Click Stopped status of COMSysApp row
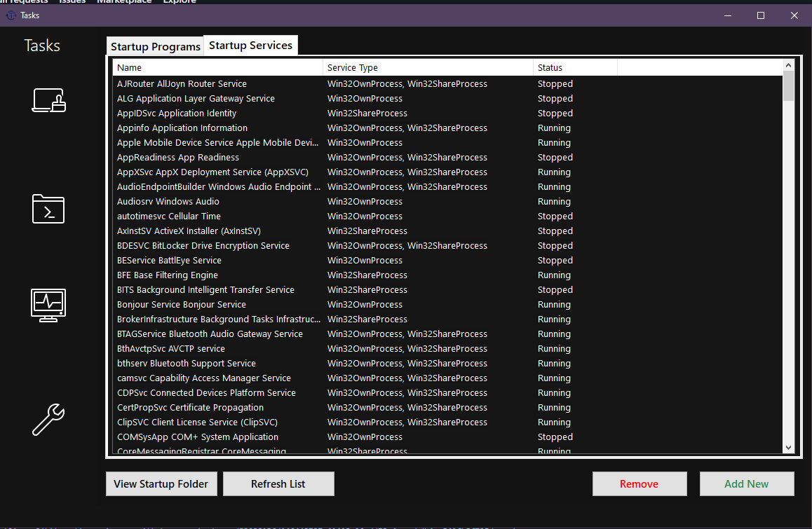Image resolution: width=812 pixels, height=529 pixels. (x=555, y=437)
